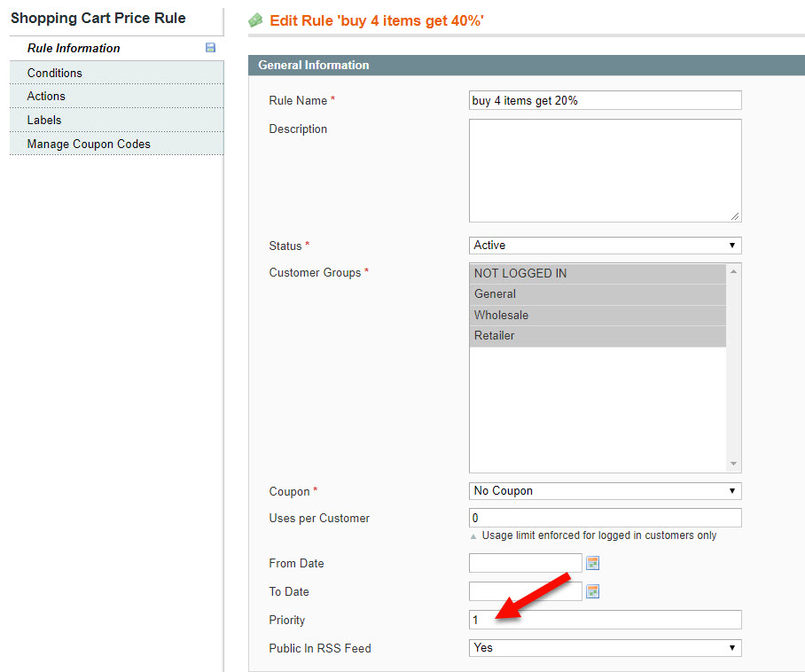Select Wholesale in Customer Groups list
Image resolution: width=805 pixels, height=672 pixels.
click(598, 316)
